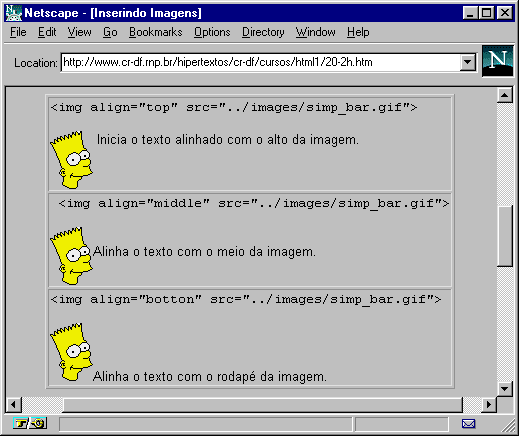Click the Netscape N logo throbber

tap(497, 61)
